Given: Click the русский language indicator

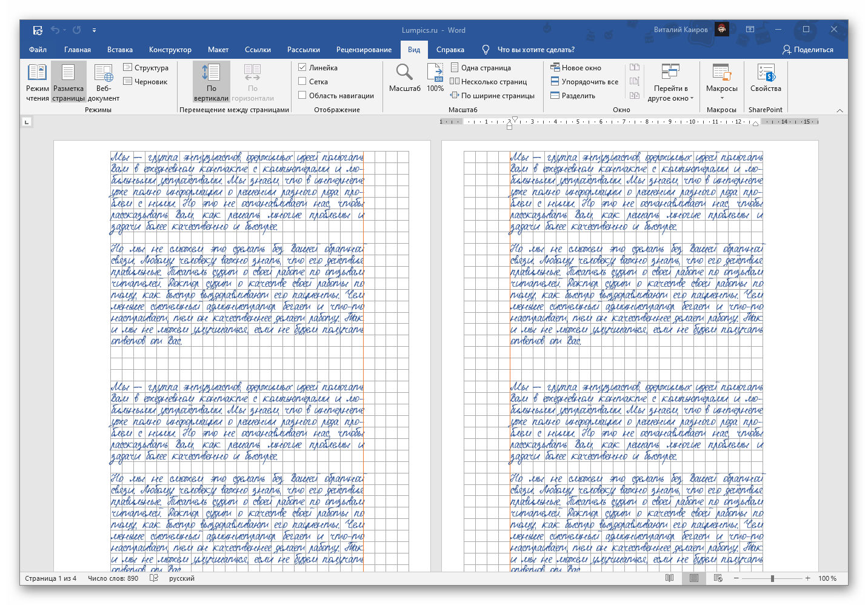Looking at the screenshot, I should click(182, 578).
